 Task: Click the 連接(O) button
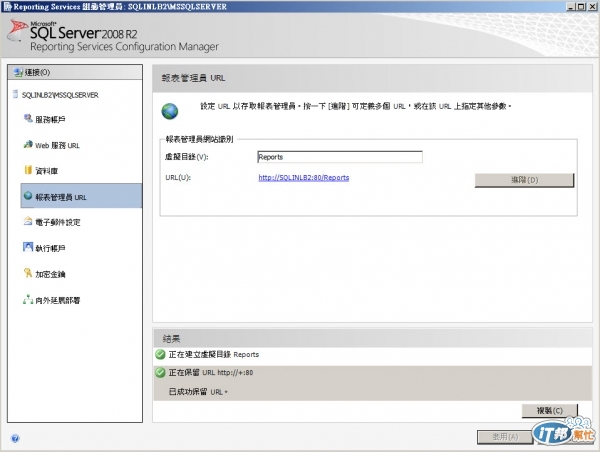point(75,72)
